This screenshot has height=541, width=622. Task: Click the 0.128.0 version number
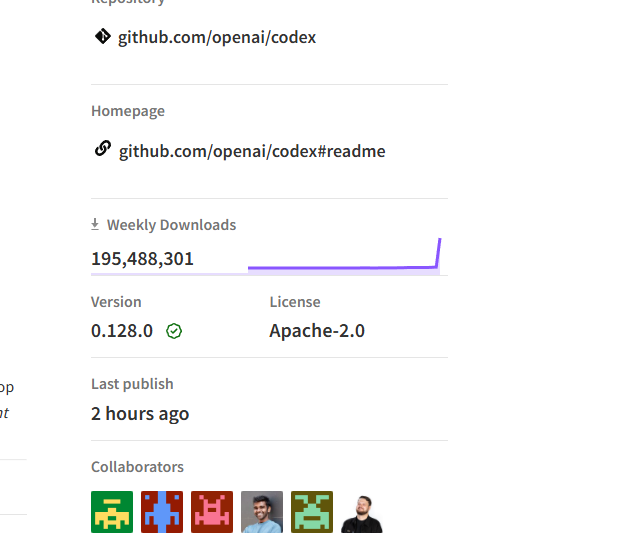pos(122,331)
